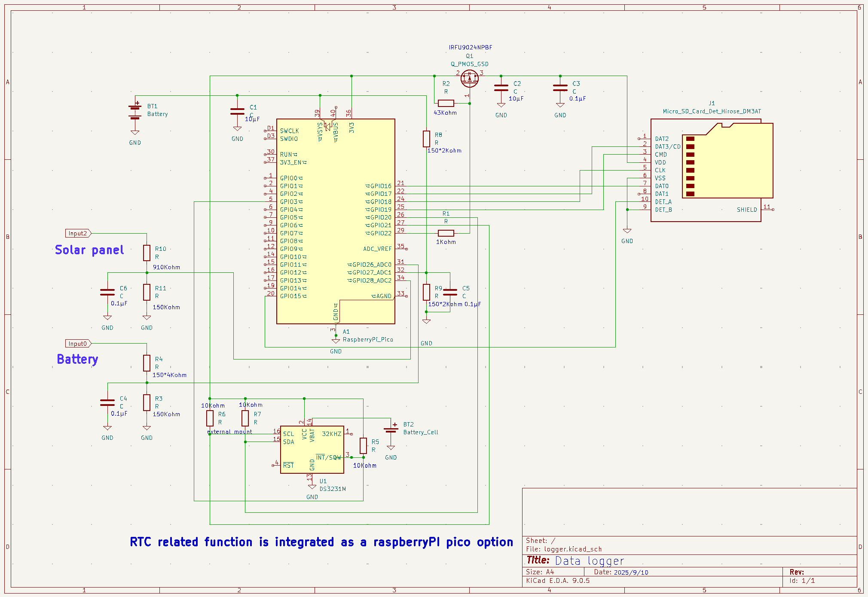Click the Input0 global label

pyautogui.click(x=78, y=344)
